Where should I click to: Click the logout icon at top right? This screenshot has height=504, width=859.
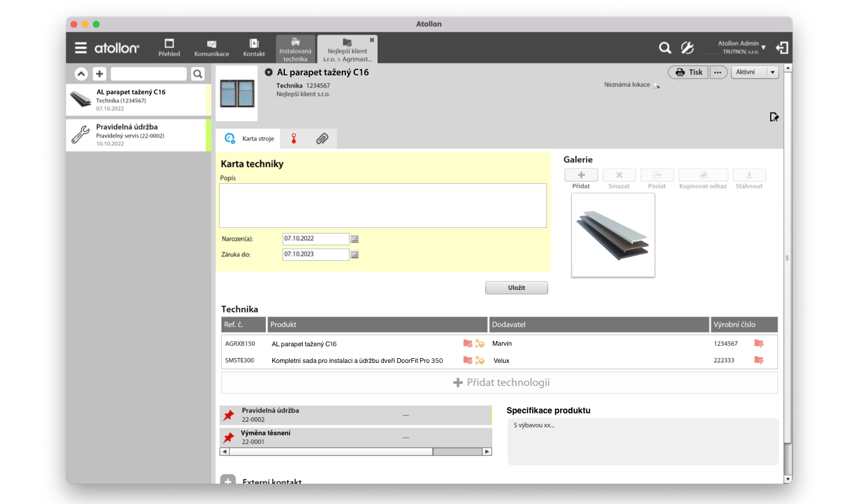point(782,48)
